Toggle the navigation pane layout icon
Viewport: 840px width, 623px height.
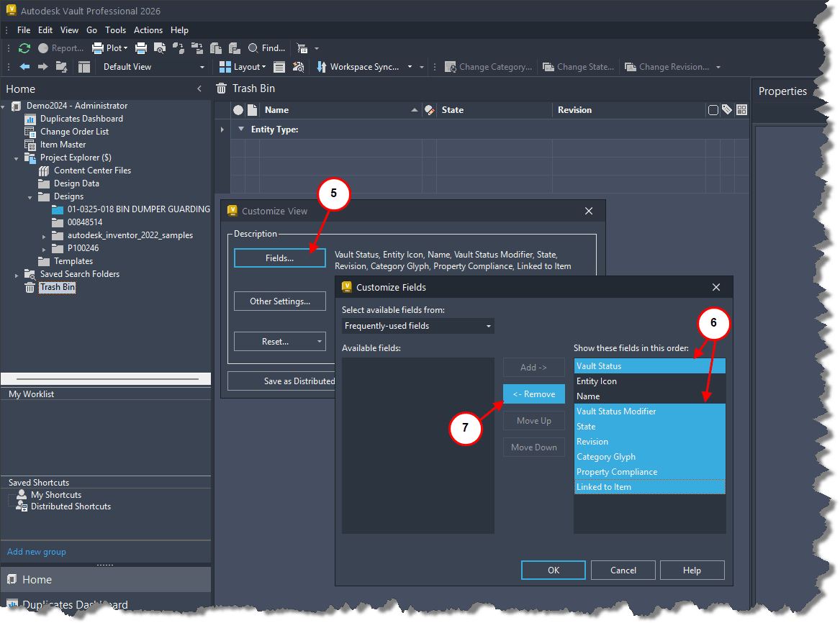tap(84, 67)
